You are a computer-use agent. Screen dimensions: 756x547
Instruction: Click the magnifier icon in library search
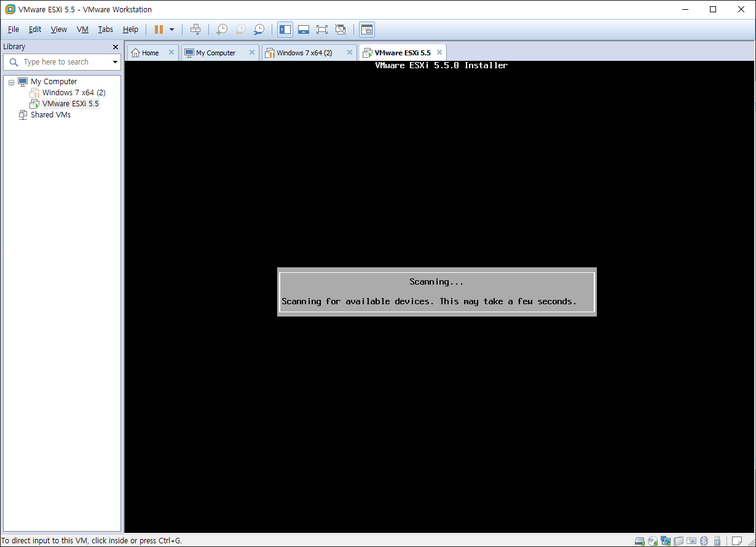14,62
